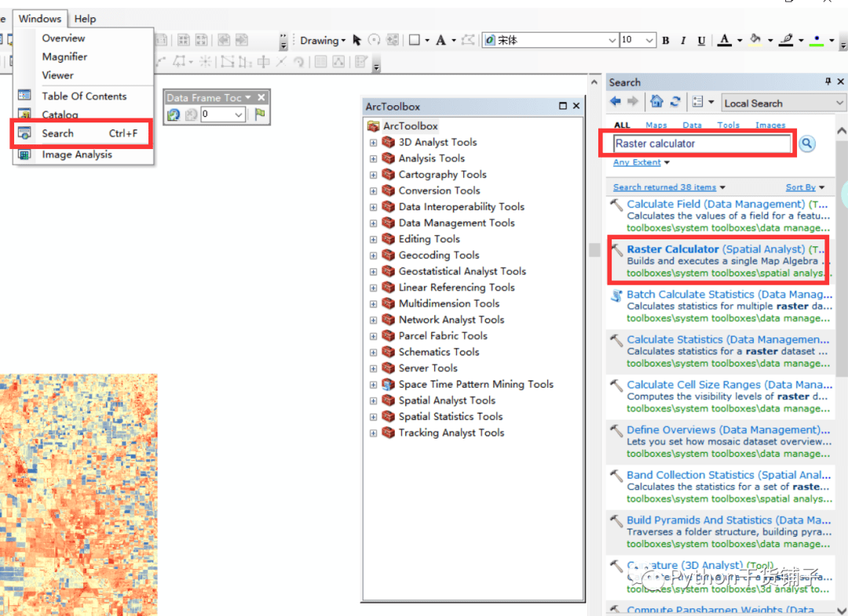Click the magnifying glass search icon
848x616 pixels.
(806, 144)
